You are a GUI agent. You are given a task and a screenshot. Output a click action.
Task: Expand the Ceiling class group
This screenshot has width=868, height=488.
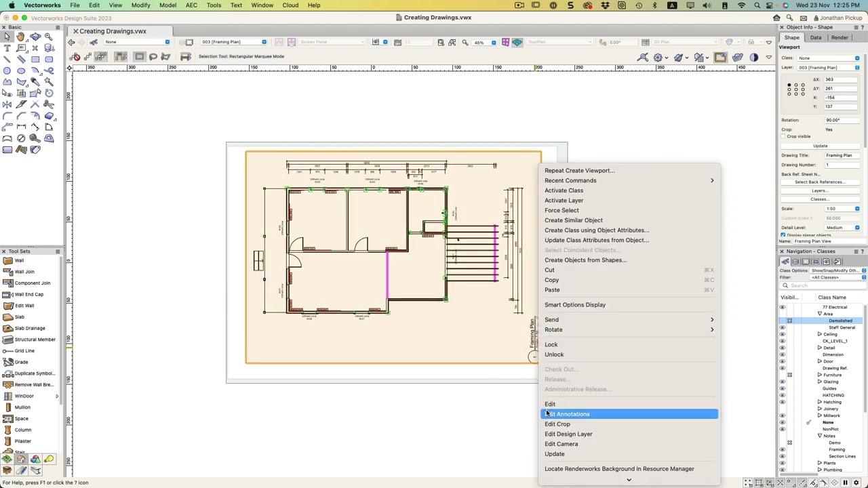[x=819, y=334]
